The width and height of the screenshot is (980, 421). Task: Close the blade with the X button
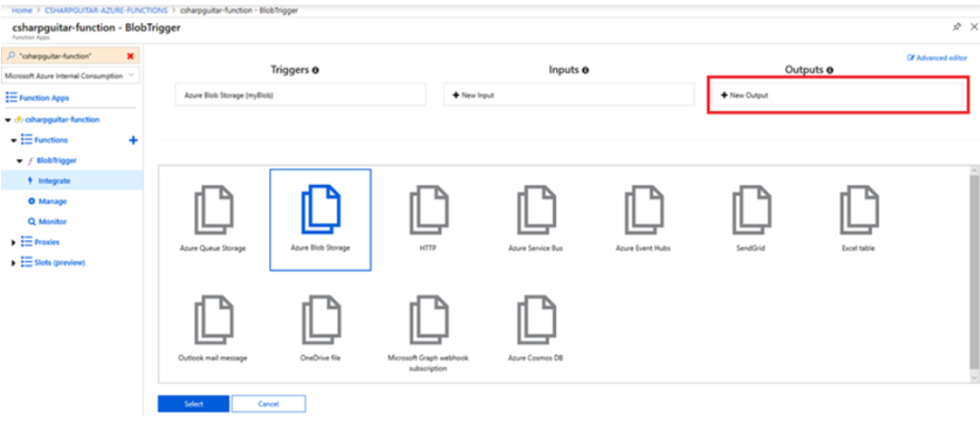[x=973, y=27]
